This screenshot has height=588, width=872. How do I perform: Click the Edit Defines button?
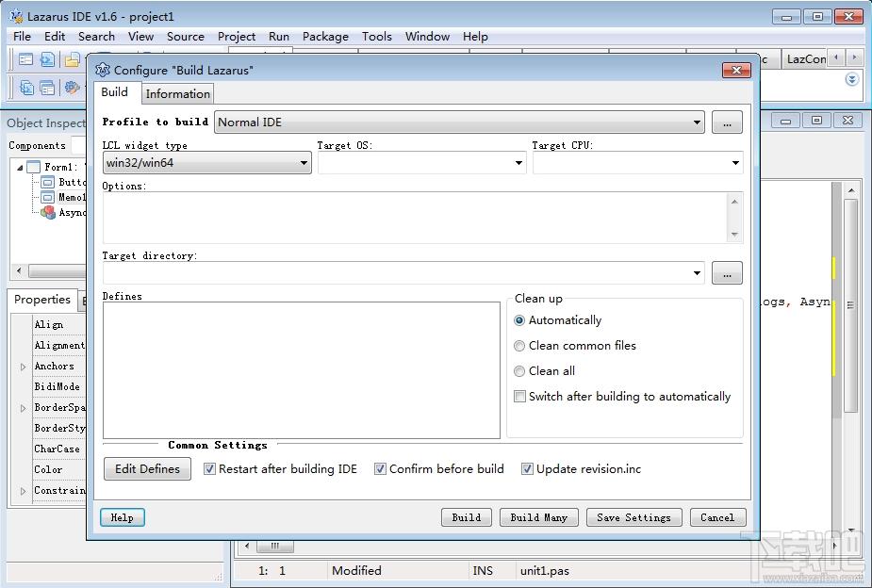point(147,469)
